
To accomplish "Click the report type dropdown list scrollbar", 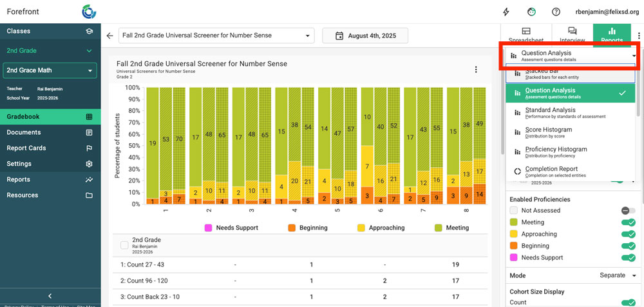I will (x=638, y=89).
